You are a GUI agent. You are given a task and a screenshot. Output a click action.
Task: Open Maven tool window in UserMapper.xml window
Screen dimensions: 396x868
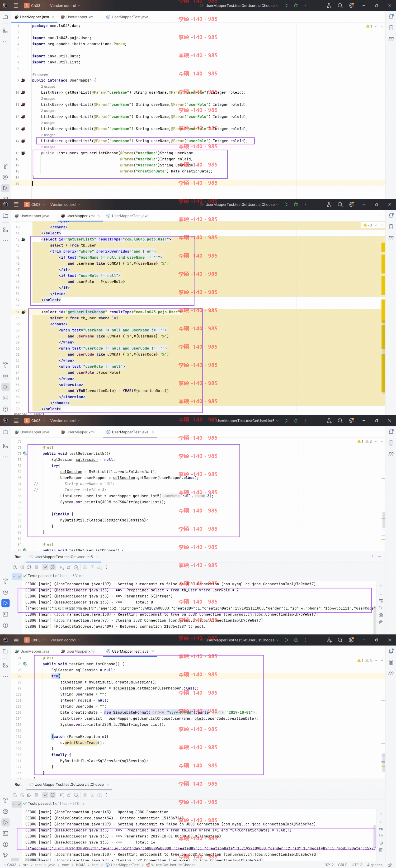391,238
